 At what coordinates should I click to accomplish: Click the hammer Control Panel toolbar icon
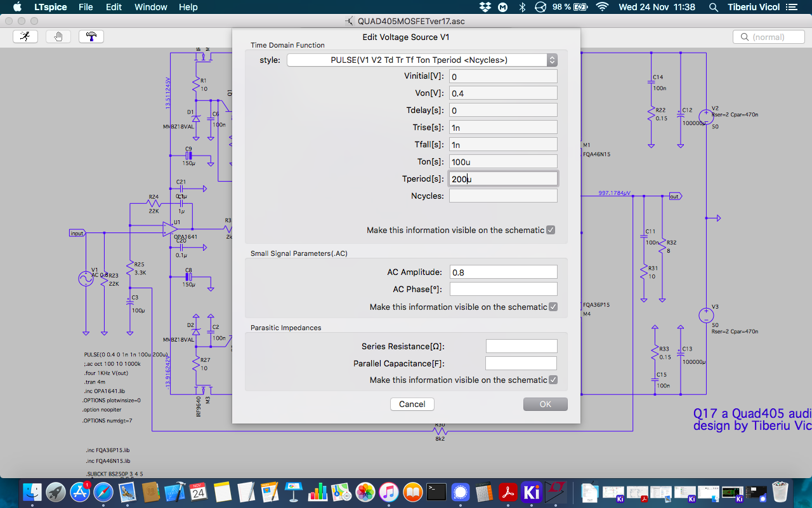91,37
